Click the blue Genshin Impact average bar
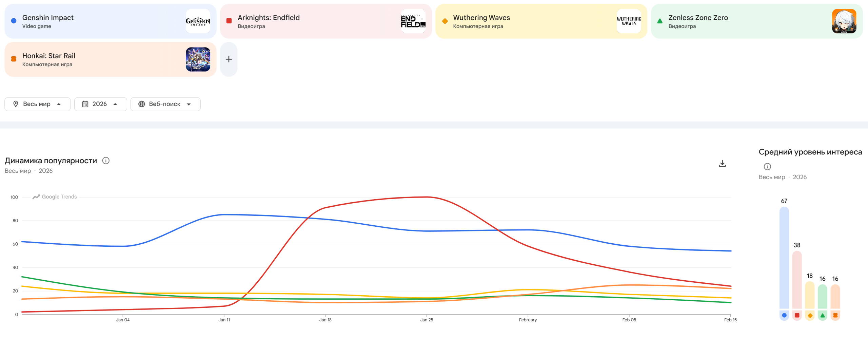The height and width of the screenshot is (338, 868). (784, 258)
